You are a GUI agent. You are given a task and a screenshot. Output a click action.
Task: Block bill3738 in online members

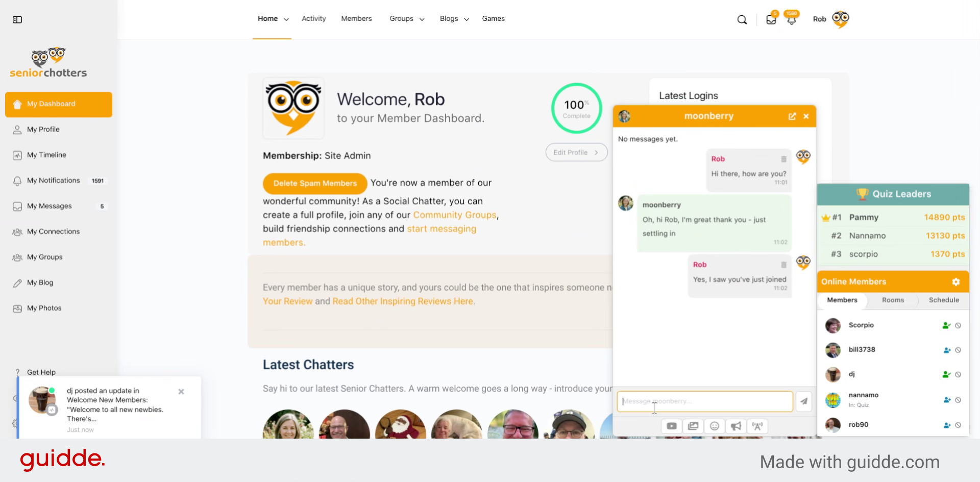958,350
